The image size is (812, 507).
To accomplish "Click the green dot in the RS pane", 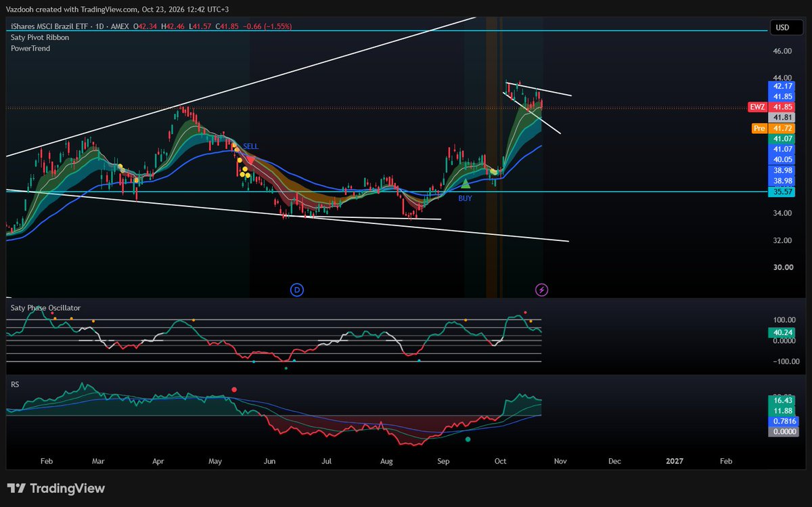I will click(x=468, y=439).
